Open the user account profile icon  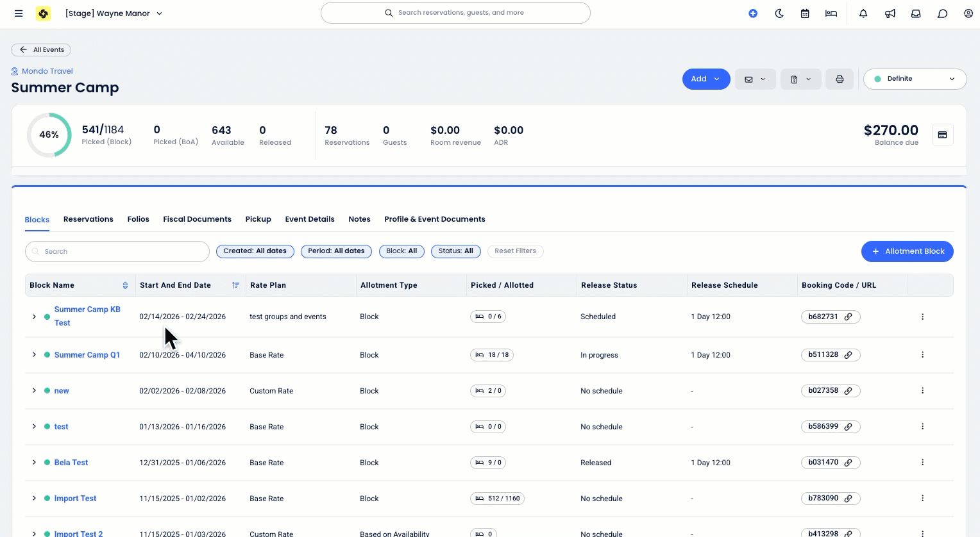(968, 13)
